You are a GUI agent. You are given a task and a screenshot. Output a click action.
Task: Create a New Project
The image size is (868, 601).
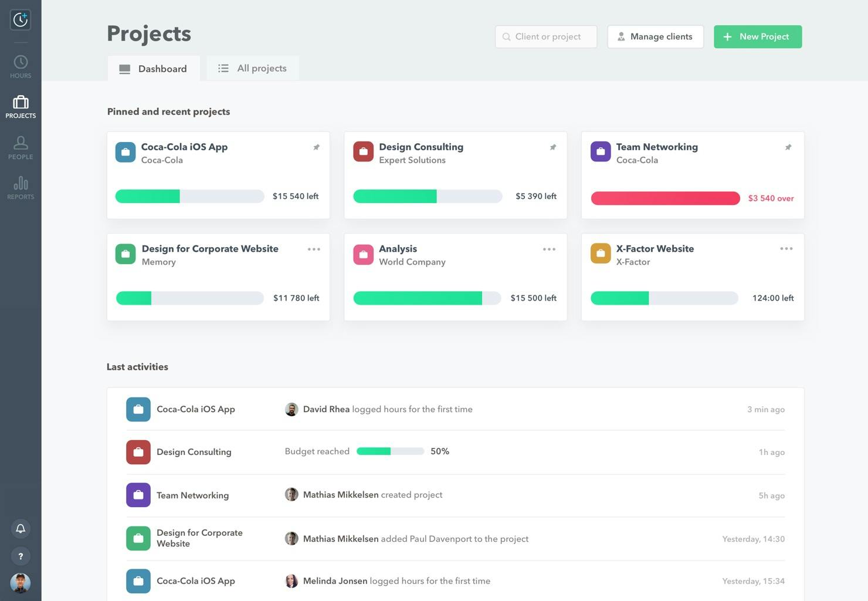(757, 36)
